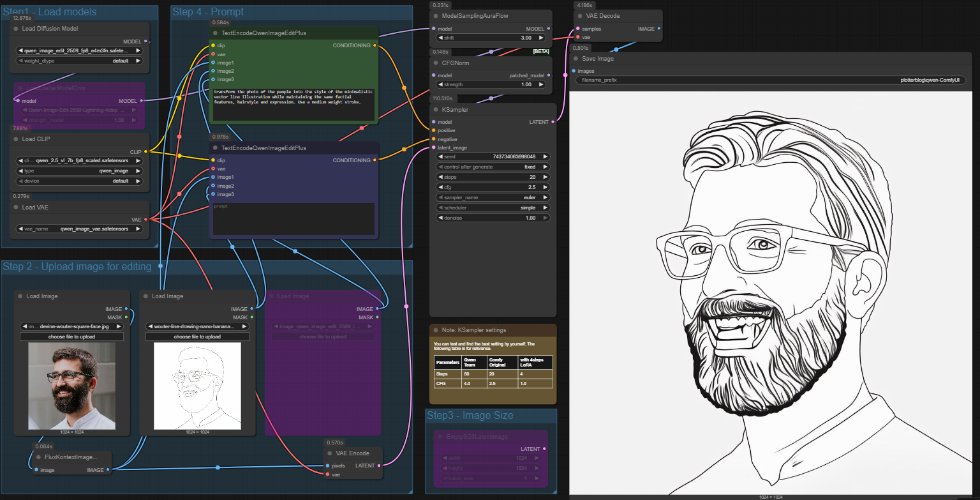Open the control after generate fixed combo
The width and height of the screenshot is (980, 500).
[x=493, y=167]
